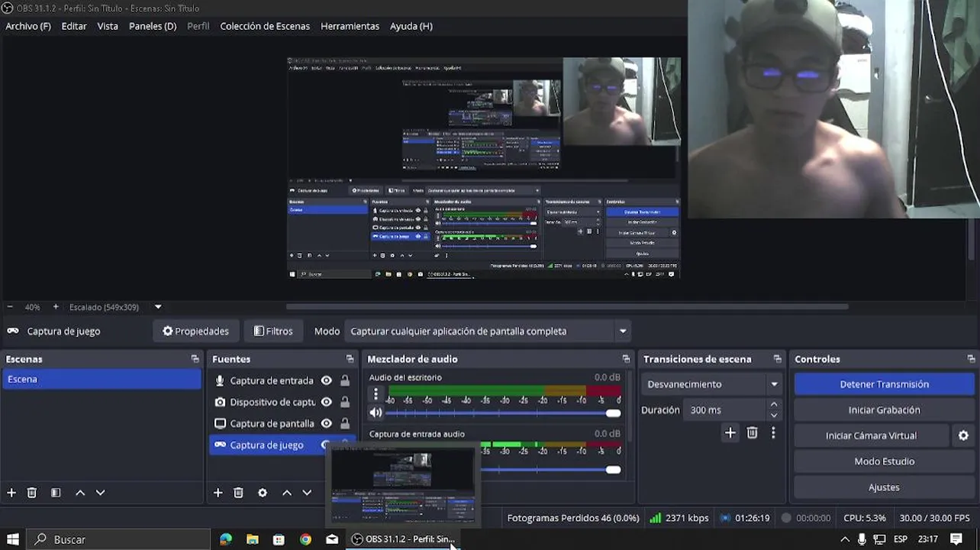Add a scene transition with plus icon
Viewport: 980px width, 550px height.
coord(730,433)
